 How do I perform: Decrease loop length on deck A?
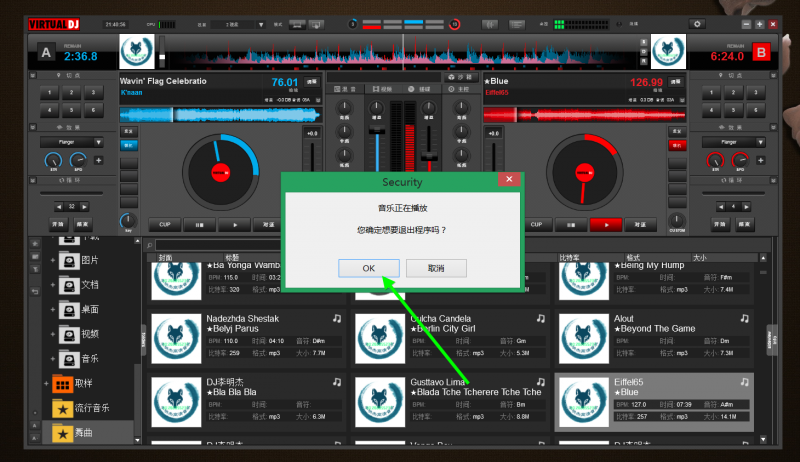coord(59,207)
